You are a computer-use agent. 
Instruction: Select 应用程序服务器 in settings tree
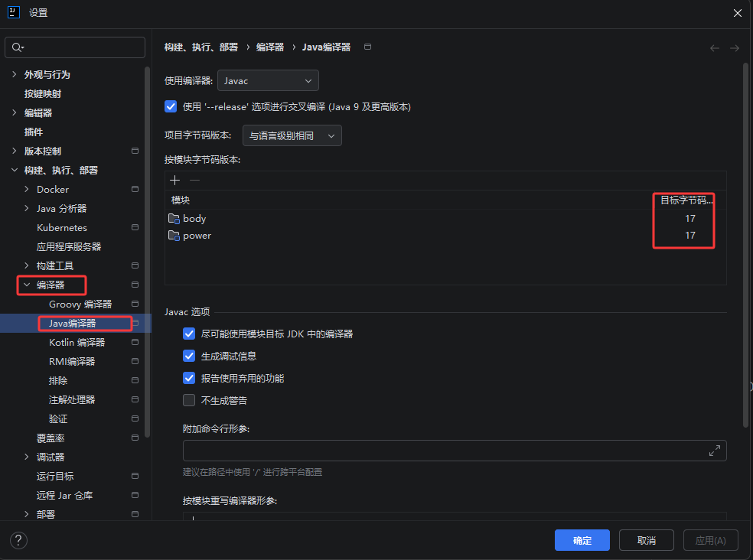click(69, 246)
